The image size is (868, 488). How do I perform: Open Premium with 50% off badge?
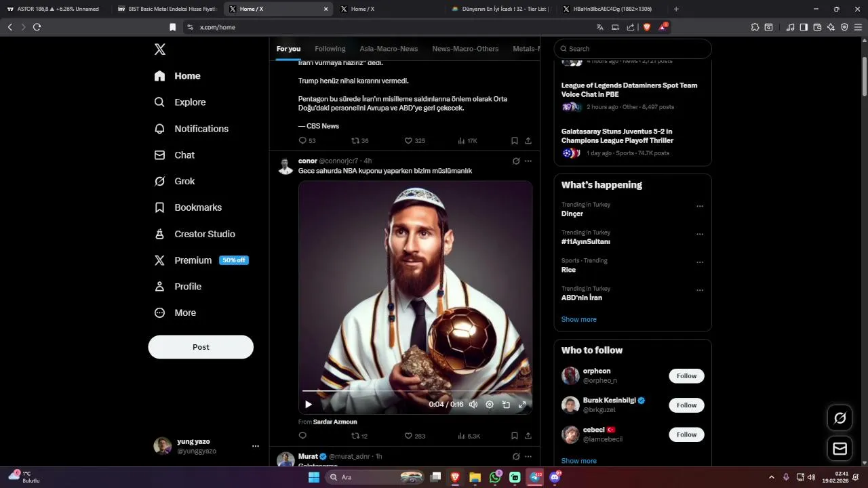pyautogui.click(x=201, y=260)
